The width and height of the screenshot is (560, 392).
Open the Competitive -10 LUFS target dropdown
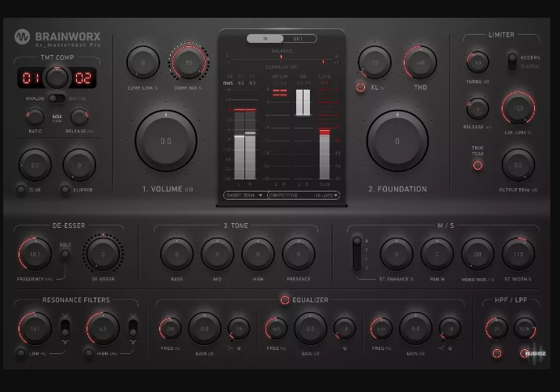coord(303,196)
